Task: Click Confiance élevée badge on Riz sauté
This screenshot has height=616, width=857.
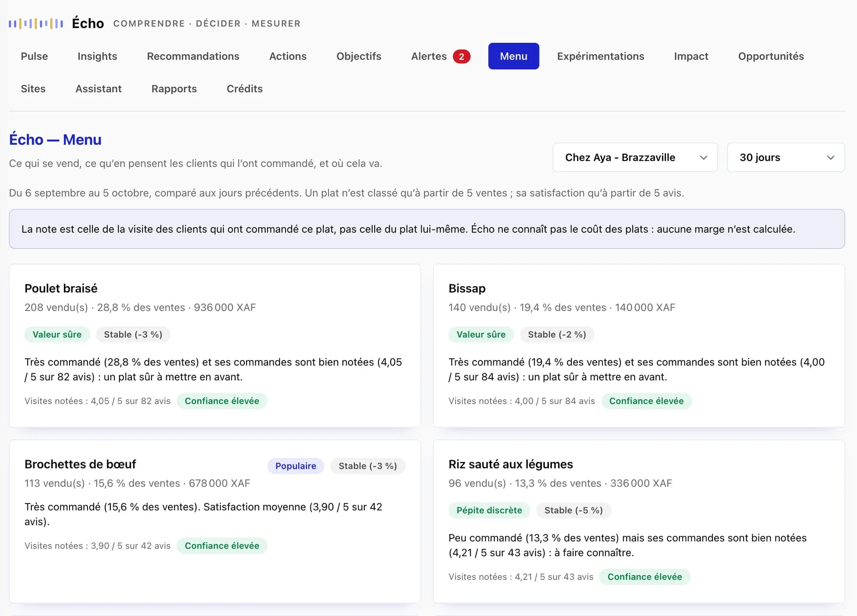Action: pos(645,576)
